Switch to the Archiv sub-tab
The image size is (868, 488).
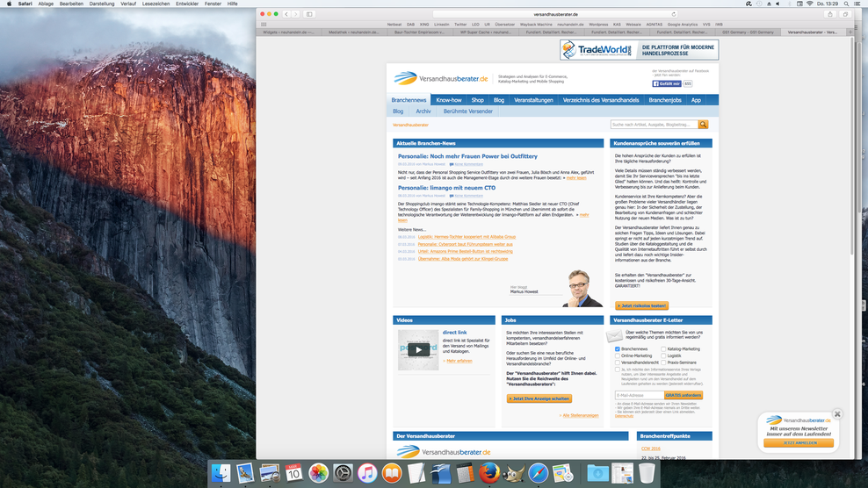[423, 111]
